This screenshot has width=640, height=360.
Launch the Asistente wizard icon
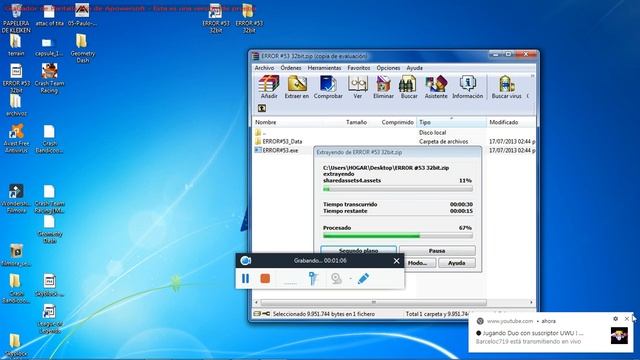(436, 87)
